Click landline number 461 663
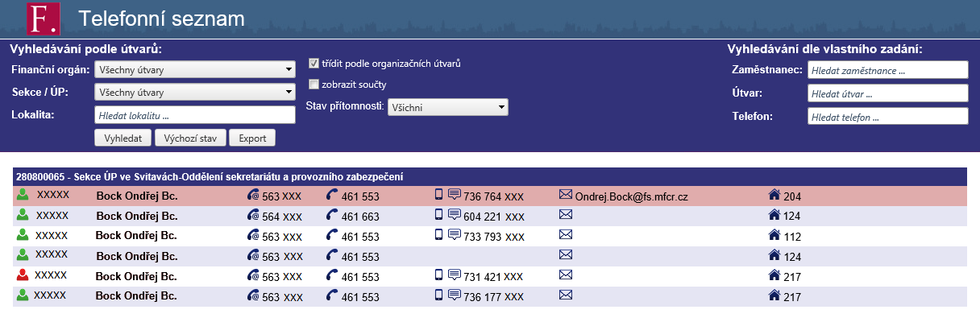Image resolution: width=980 pixels, height=318 pixels. click(360, 217)
